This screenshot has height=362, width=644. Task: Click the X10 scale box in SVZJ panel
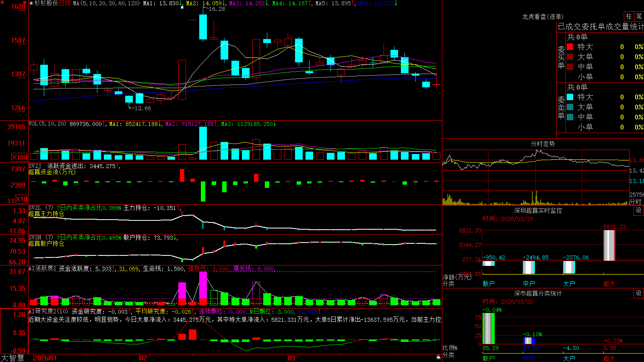(x=21, y=199)
